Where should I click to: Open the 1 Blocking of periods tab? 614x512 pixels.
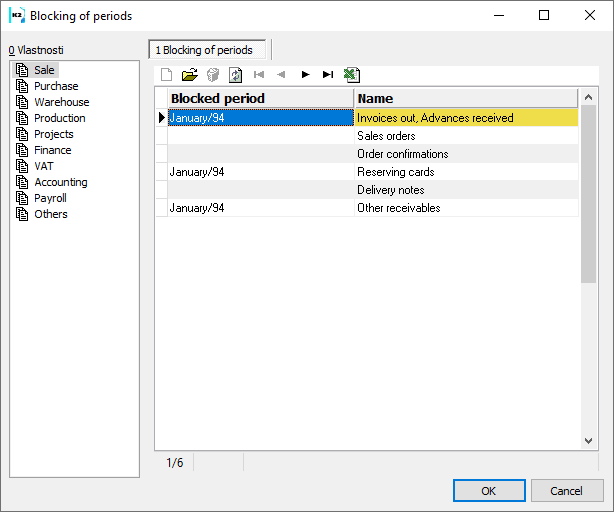pos(207,50)
